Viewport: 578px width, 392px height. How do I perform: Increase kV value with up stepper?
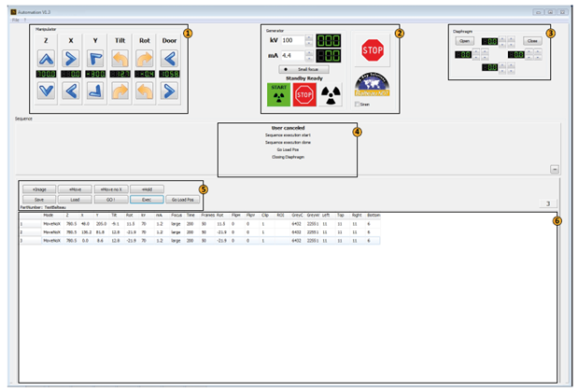coord(309,37)
